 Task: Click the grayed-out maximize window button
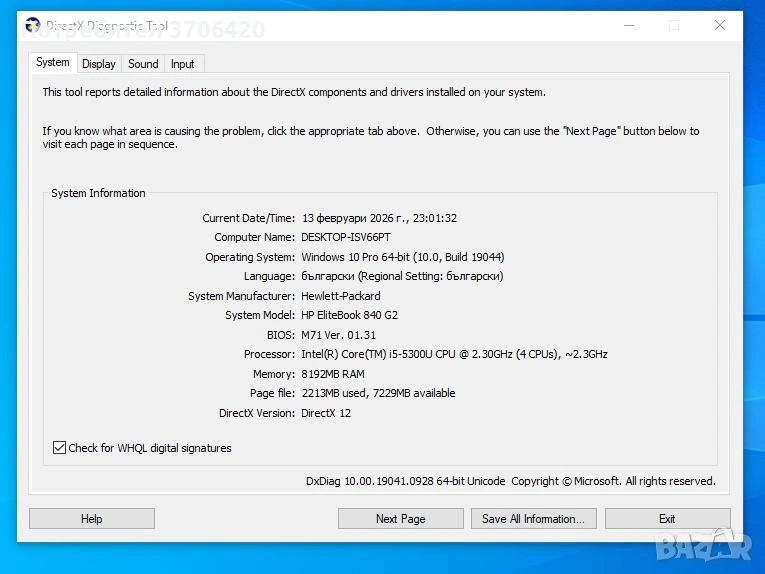tap(674, 26)
